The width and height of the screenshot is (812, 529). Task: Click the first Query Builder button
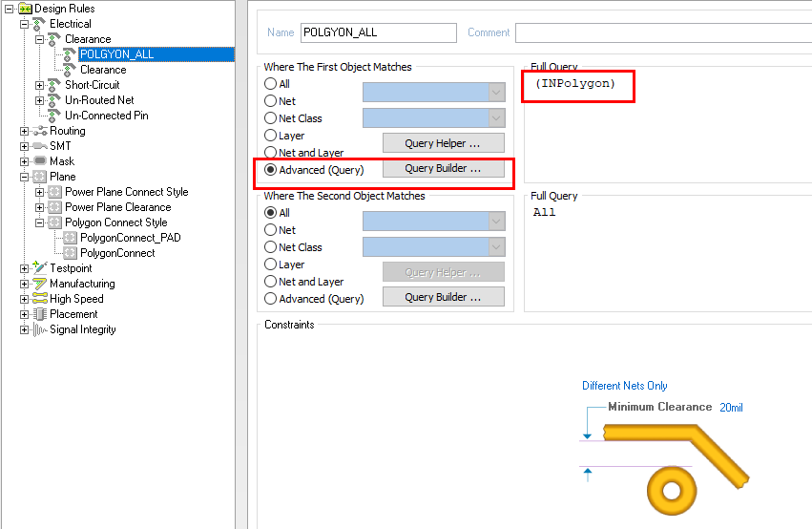(443, 169)
